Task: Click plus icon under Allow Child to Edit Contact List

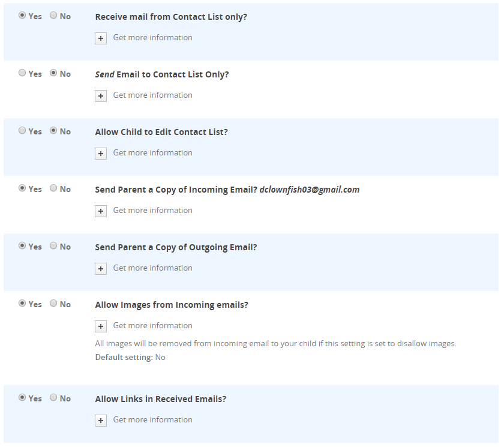Action: (101, 153)
